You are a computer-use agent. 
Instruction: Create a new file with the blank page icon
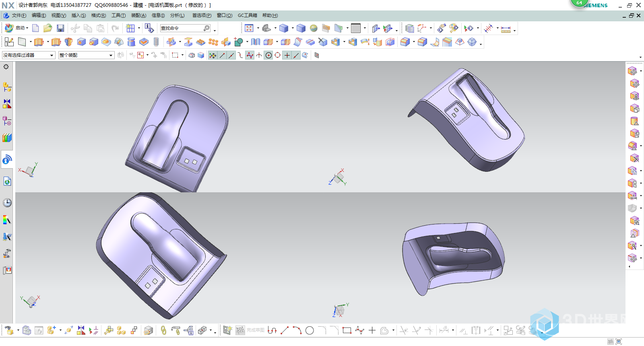[35, 28]
